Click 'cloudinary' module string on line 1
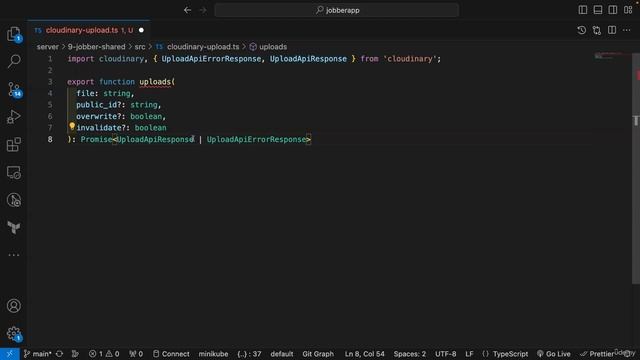Image resolution: width=640 pixels, height=360 pixels. click(410, 59)
